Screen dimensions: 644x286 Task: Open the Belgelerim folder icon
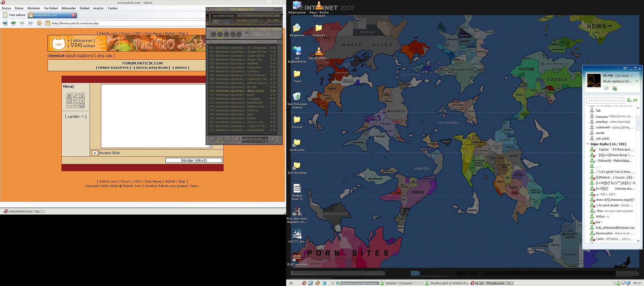pyautogui.click(x=297, y=30)
